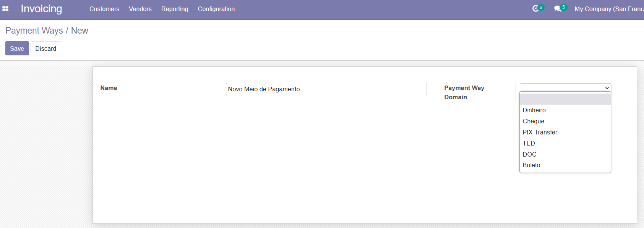Open the activities clock icon
644x228 pixels.
tap(536, 8)
